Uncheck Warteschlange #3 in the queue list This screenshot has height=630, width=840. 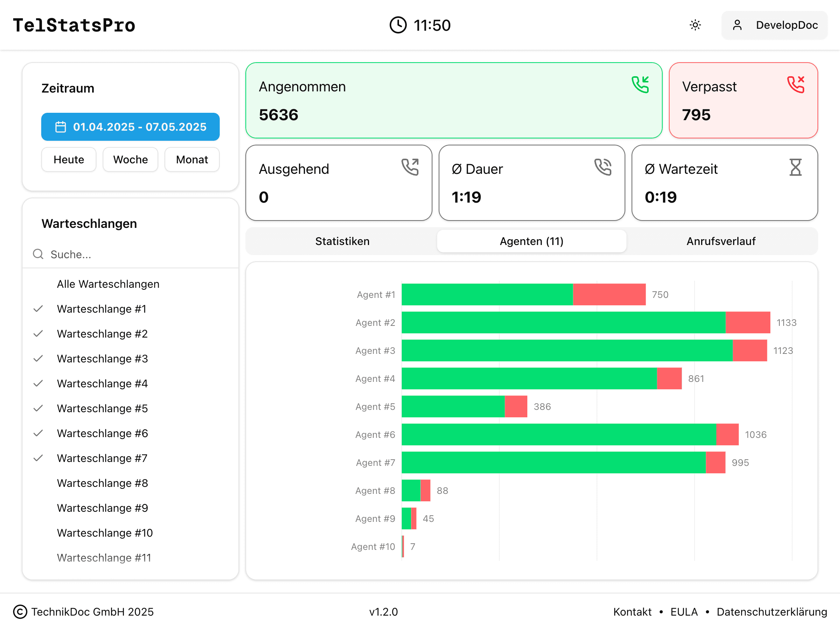click(x=102, y=359)
